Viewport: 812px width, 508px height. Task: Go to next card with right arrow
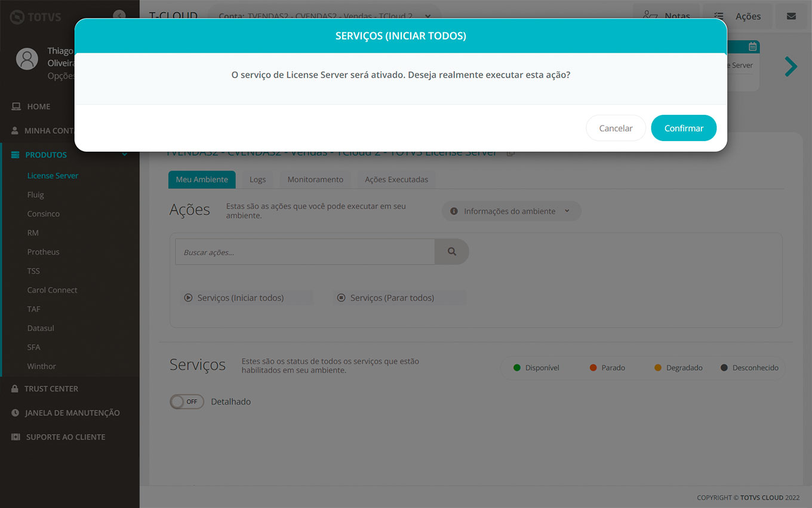pos(791,66)
